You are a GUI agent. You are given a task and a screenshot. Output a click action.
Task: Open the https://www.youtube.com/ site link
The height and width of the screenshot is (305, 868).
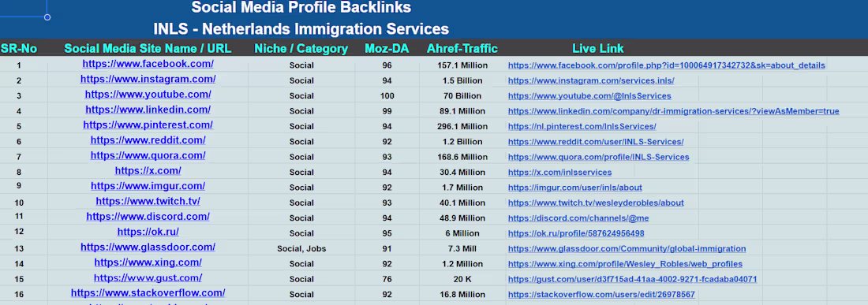click(148, 95)
